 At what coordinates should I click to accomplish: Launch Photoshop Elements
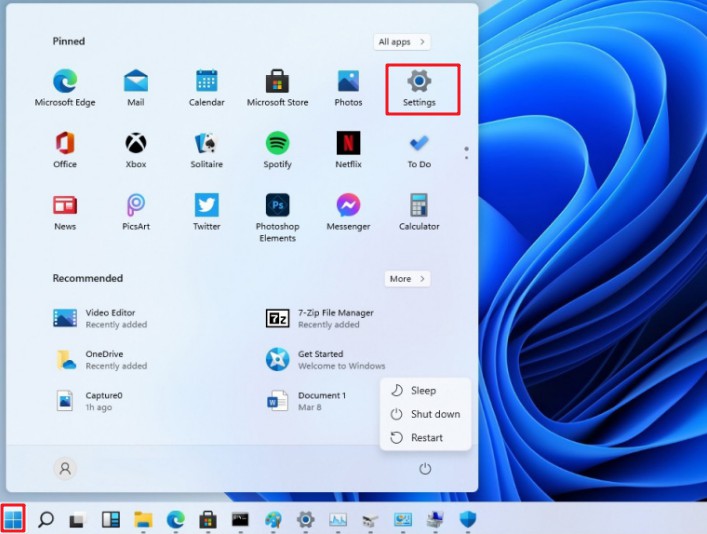coord(277,218)
